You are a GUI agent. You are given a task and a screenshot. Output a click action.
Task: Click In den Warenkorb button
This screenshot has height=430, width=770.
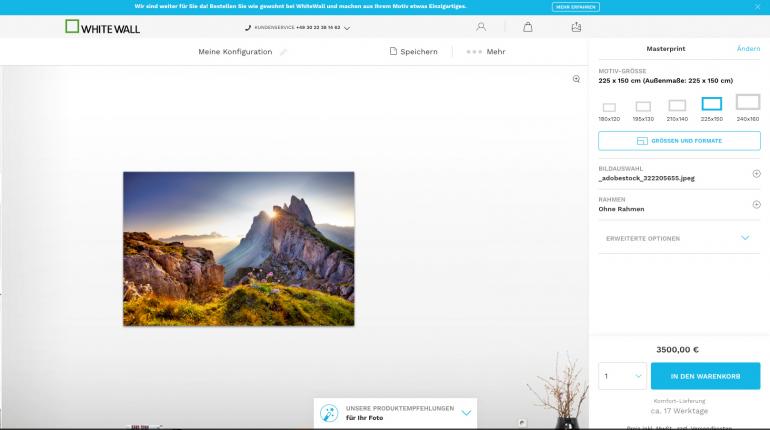(705, 376)
